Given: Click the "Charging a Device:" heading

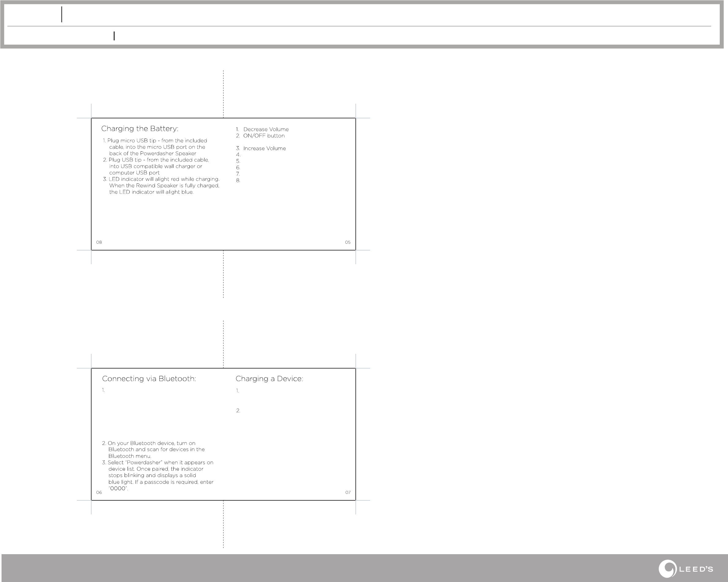Looking at the screenshot, I should tap(269, 379).
